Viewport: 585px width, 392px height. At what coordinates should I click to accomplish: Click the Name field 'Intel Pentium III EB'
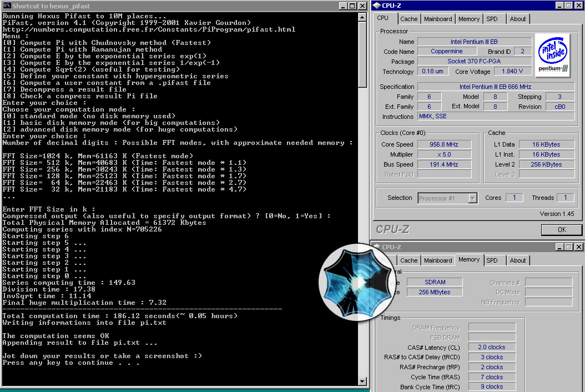tap(474, 42)
